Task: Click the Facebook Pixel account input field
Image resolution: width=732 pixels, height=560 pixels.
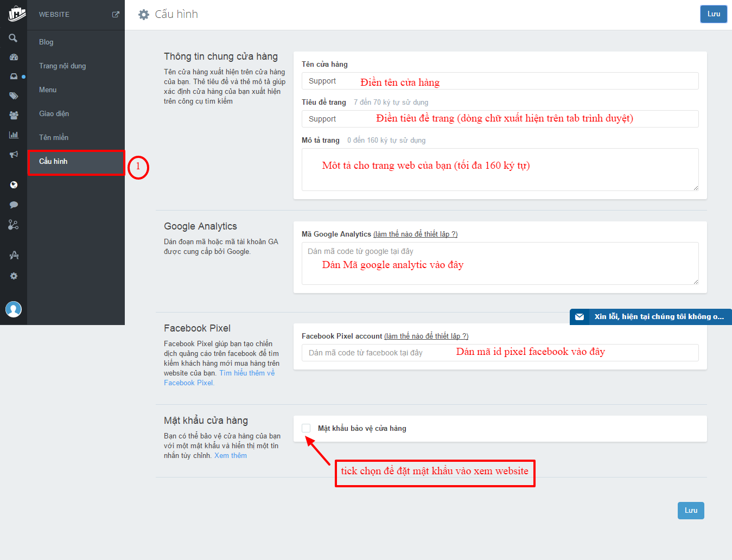Action: click(x=500, y=353)
